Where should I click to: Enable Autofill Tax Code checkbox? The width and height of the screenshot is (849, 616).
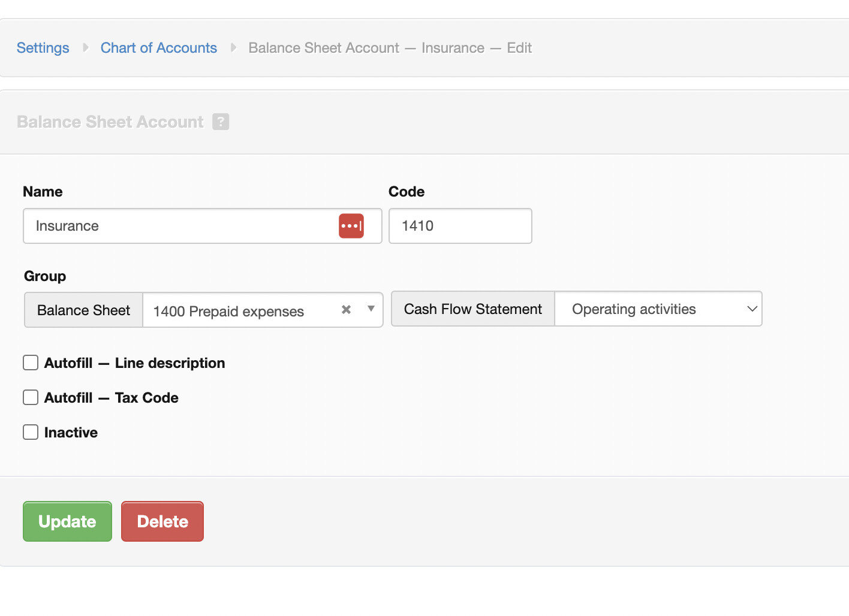point(31,397)
